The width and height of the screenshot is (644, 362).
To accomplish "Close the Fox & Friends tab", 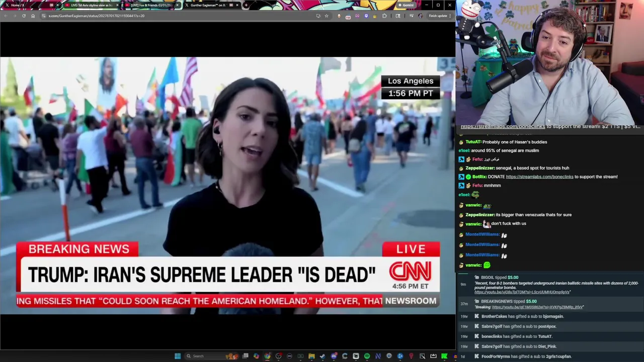I will coord(177,5).
